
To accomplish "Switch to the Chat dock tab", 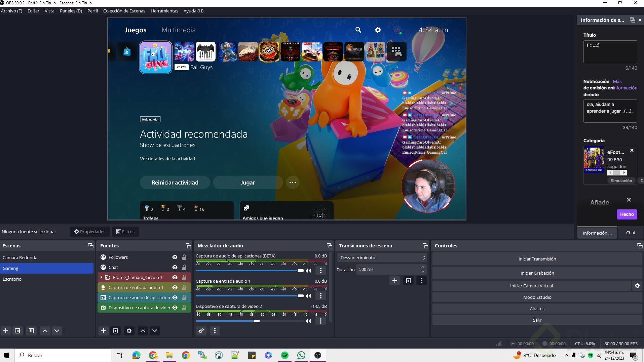I will coord(631,233).
